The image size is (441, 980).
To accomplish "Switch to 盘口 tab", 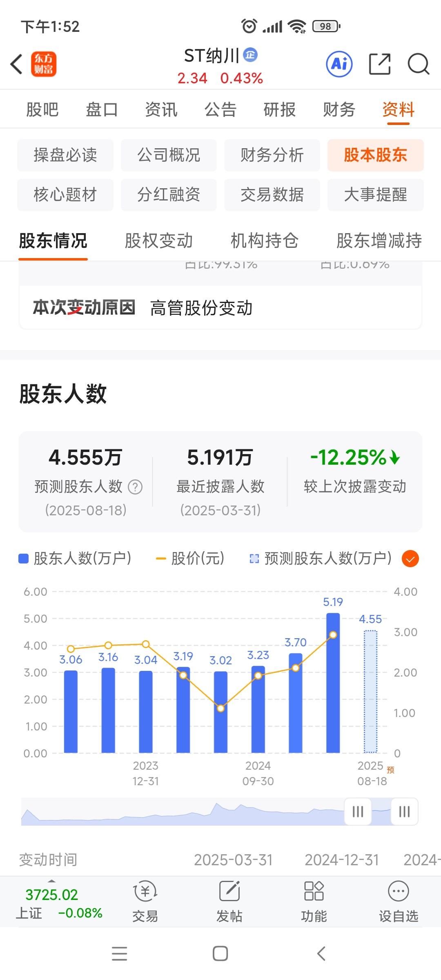I will coord(102,109).
